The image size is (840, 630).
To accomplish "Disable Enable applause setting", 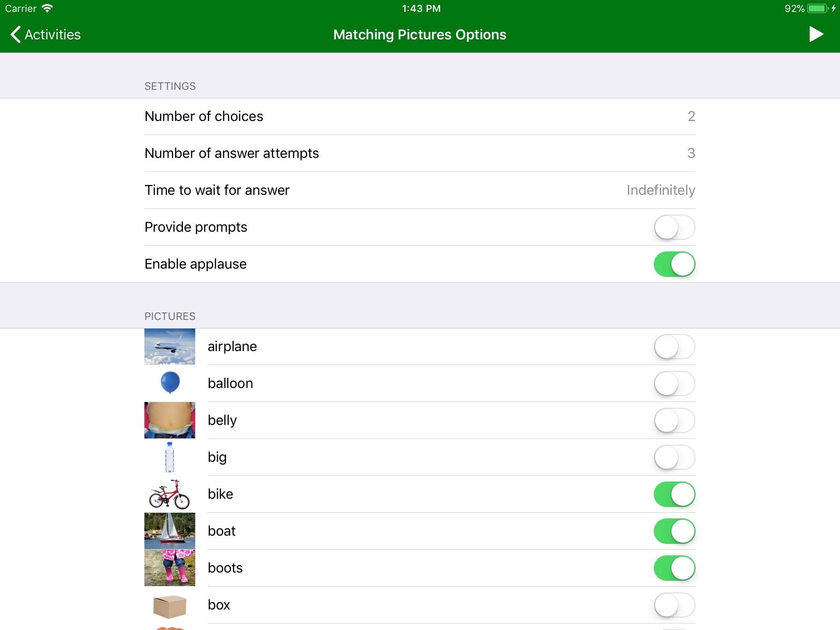I will pyautogui.click(x=674, y=264).
